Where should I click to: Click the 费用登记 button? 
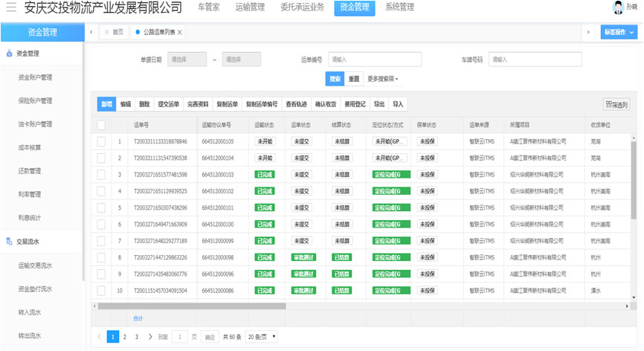[x=355, y=104]
